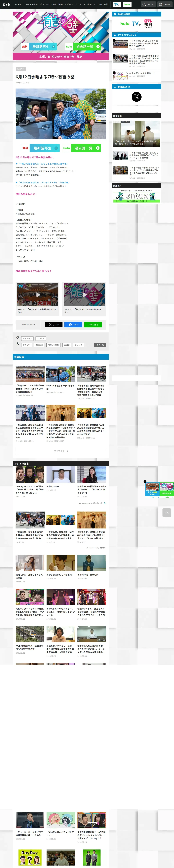Click the LINEで送る share button
This screenshot has width=174, height=868.
coord(93,324)
